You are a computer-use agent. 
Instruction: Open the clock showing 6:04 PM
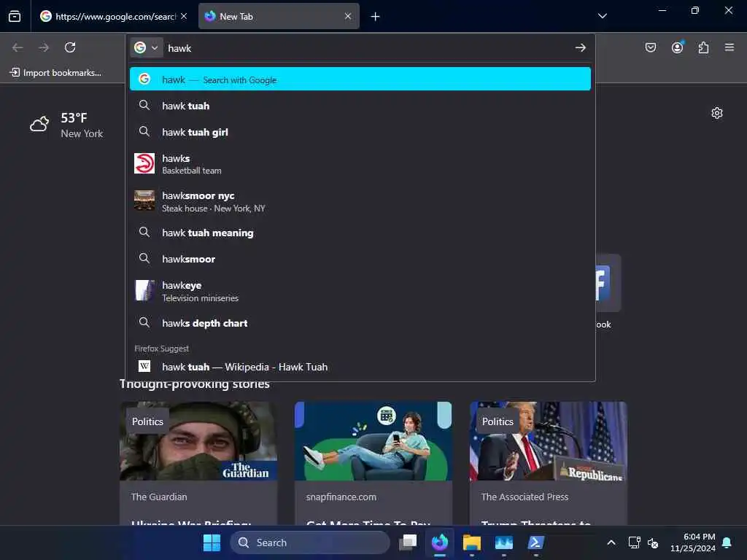coord(693,542)
